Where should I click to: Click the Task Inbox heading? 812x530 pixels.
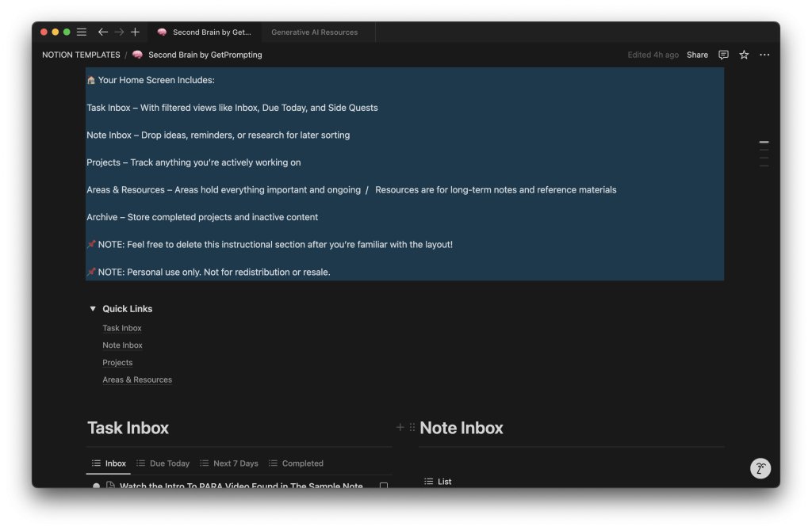tap(128, 428)
